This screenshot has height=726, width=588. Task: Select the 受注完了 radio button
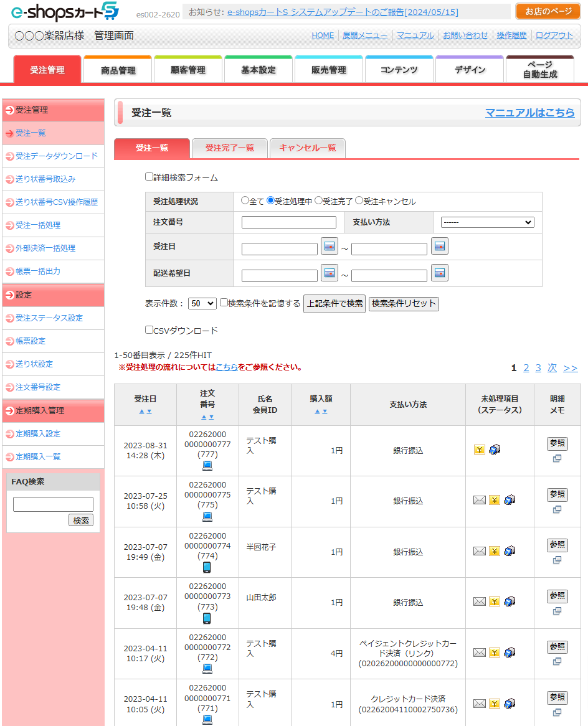pos(318,200)
